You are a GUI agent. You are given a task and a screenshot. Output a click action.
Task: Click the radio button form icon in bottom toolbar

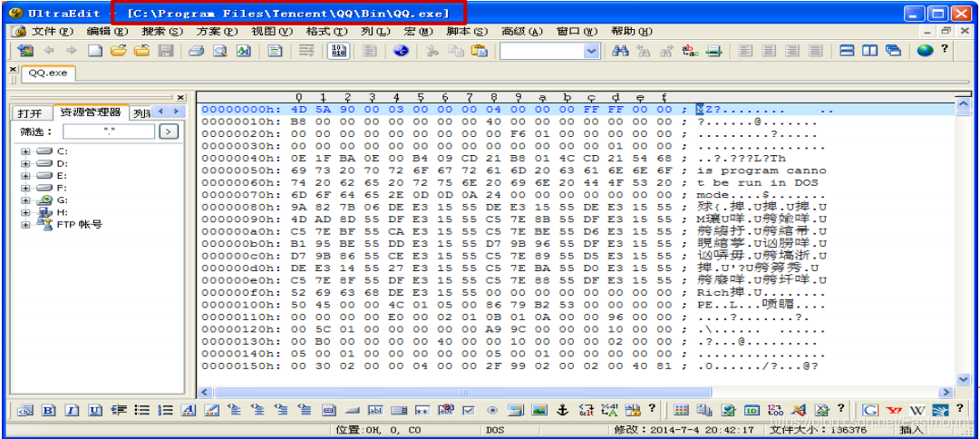tap(492, 410)
